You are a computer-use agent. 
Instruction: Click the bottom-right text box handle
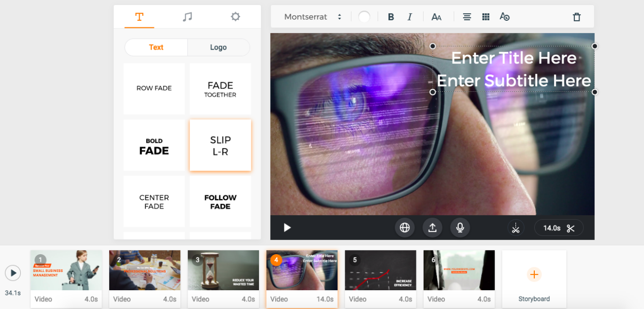click(x=595, y=92)
